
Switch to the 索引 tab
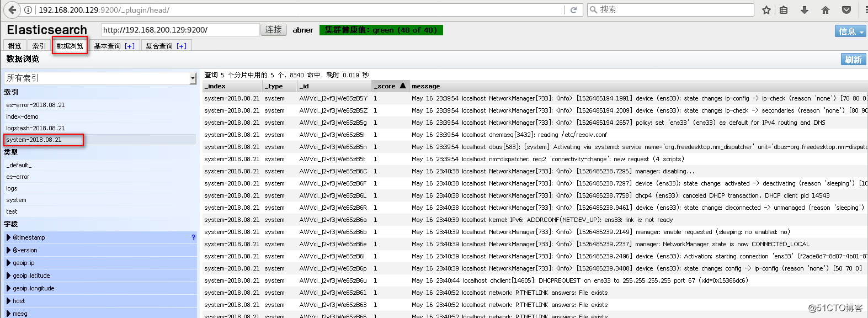tap(39, 46)
